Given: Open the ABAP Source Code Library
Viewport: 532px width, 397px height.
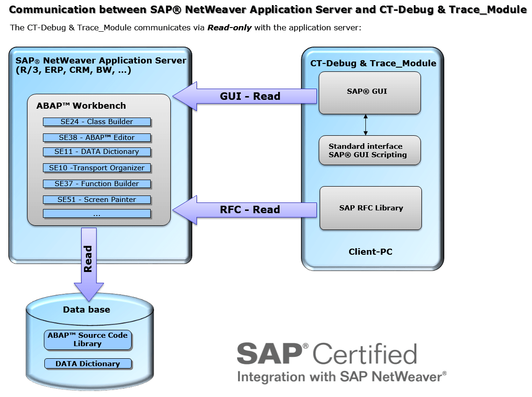Looking at the screenshot, I should click(x=88, y=340).
